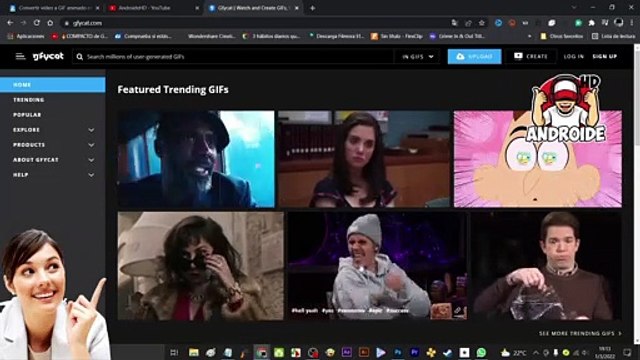640x360 pixels.
Task: Click the Sign Up link
Action: click(604, 57)
